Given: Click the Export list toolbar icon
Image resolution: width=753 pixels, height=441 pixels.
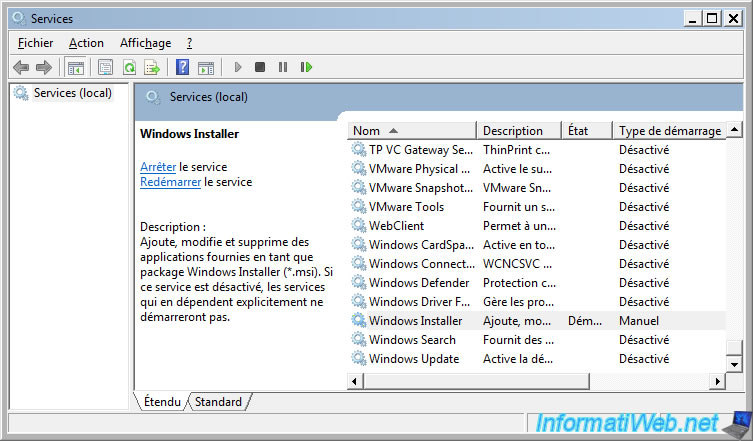Looking at the screenshot, I should (152, 67).
